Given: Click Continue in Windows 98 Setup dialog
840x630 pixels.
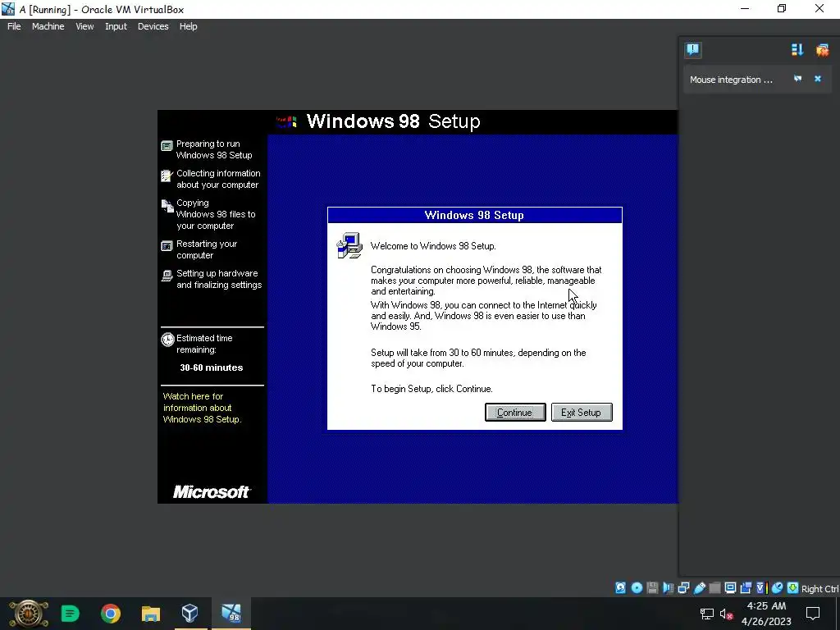Looking at the screenshot, I should click(x=515, y=413).
